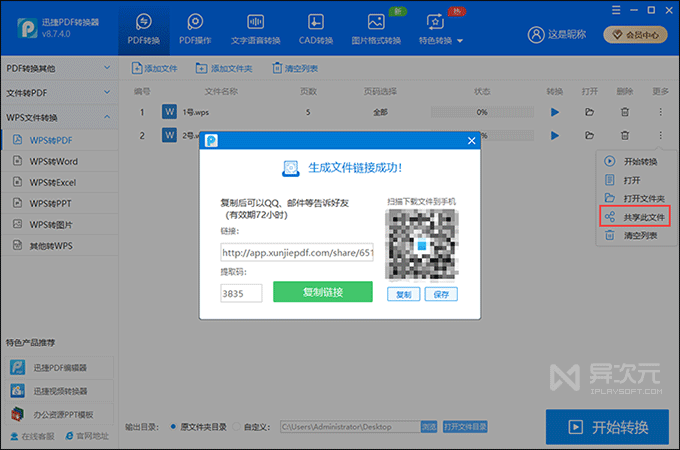Select WPS转PPT in sidebar
The width and height of the screenshot is (680, 450).
pyautogui.click(x=60, y=203)
